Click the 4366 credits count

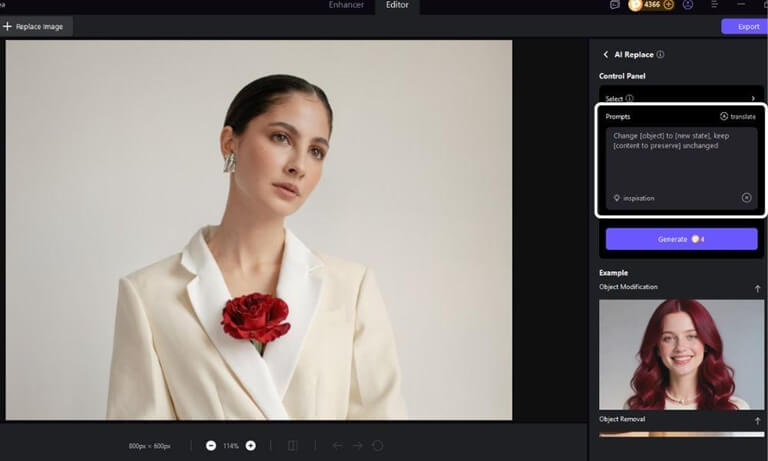pos(652,4)
